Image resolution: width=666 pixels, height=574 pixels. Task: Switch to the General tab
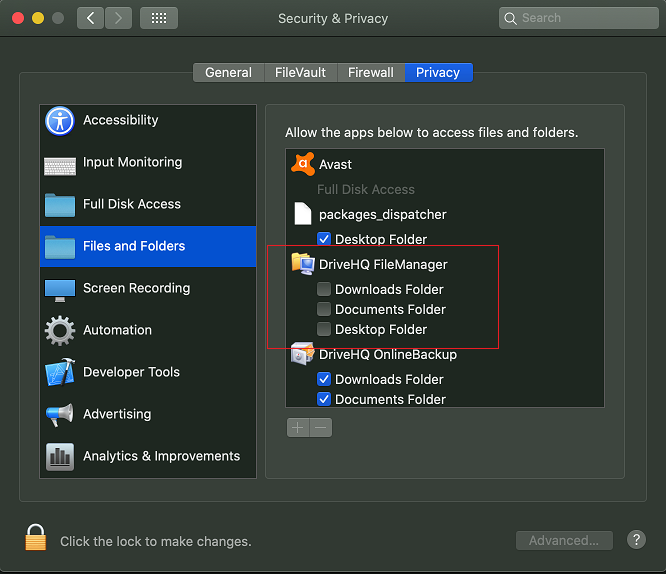(x=229, y=73)
